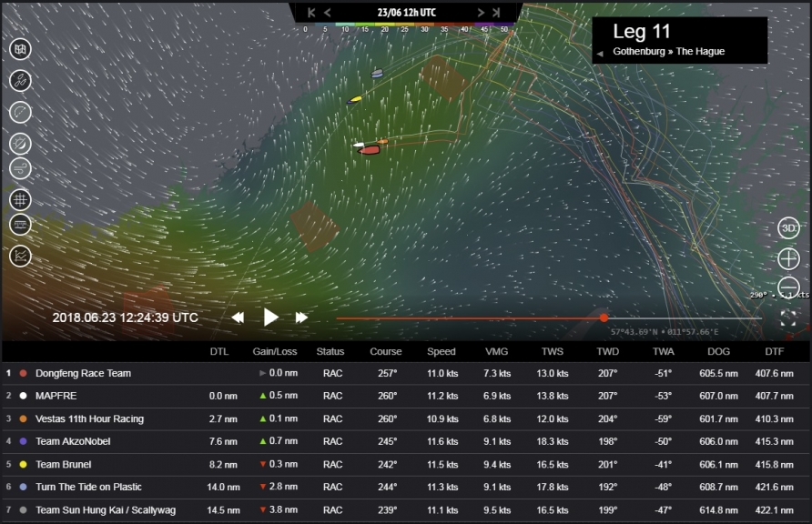Click Turn The Tide on Plastic's blue dot
This screenshot has width=812, height=524.
(x=23, y=487)
